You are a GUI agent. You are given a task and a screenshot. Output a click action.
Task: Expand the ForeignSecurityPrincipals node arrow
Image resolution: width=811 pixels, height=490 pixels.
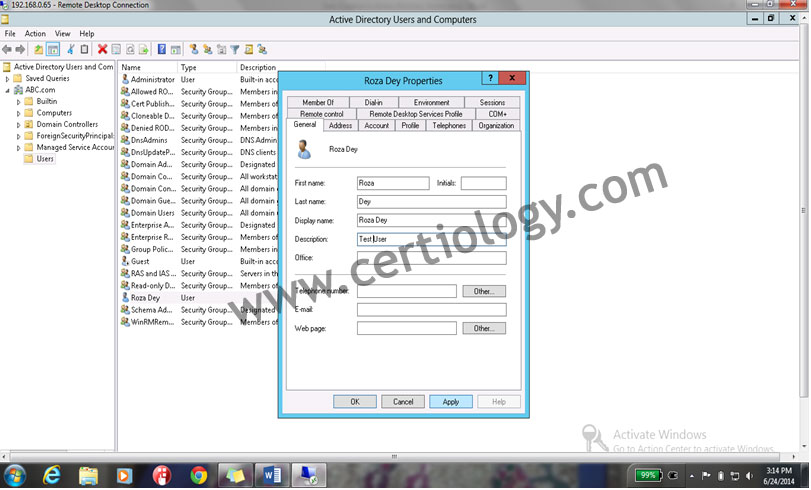coord(19,137)
